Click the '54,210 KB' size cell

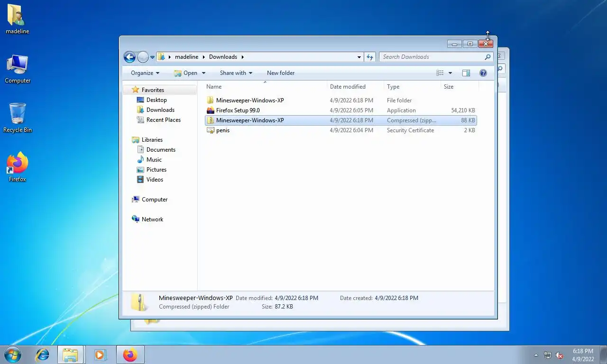463,110
